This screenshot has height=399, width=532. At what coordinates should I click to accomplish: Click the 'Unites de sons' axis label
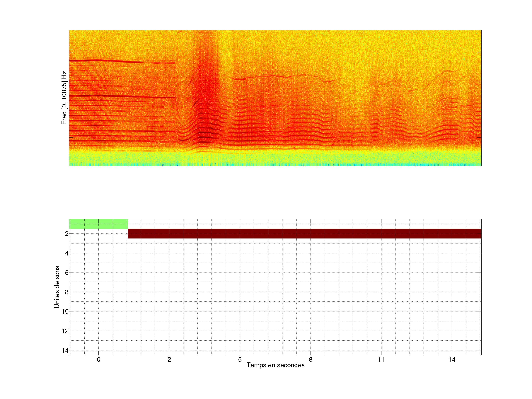coord(57,287)
